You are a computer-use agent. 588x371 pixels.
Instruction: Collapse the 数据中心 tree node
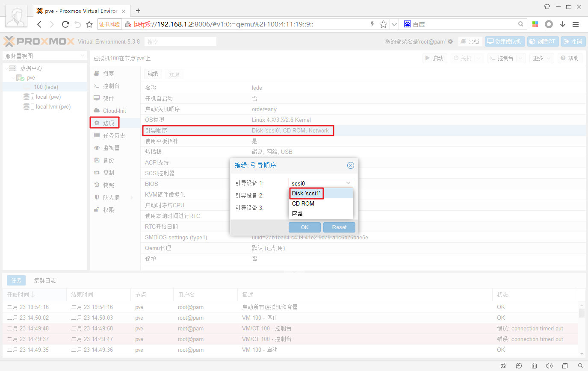pyautogui.click(x=6, y=68)
